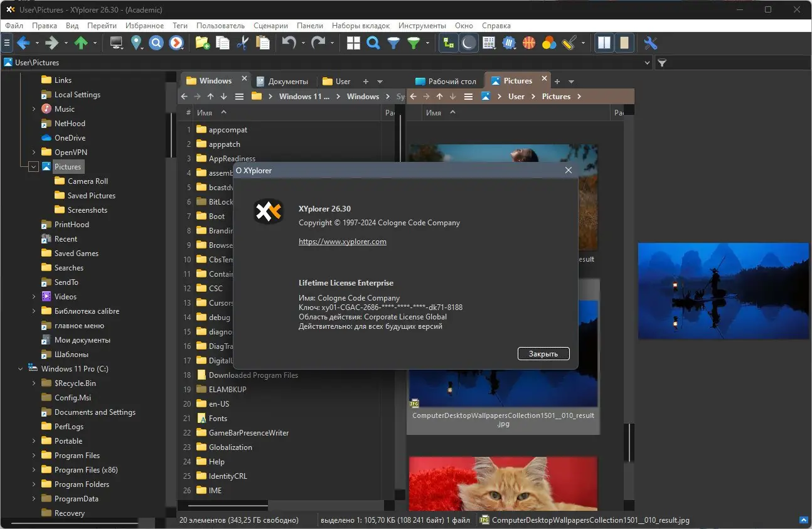Open Undo history dropdown arrow
Screen dimensions: 812x529
303,43
